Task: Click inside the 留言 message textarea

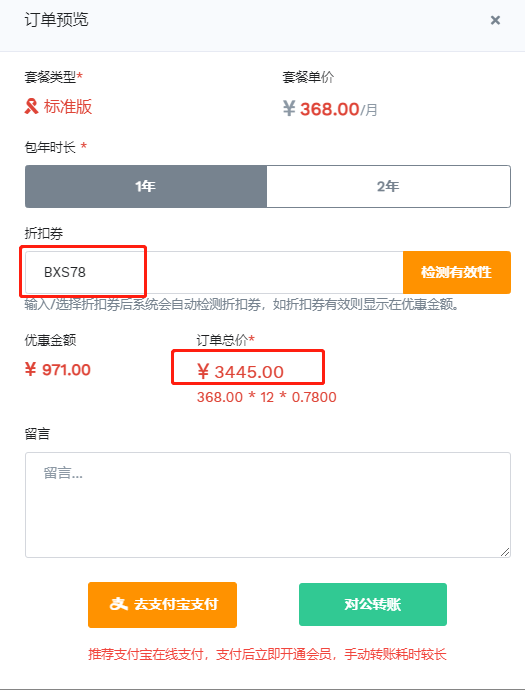Action: 268,505
